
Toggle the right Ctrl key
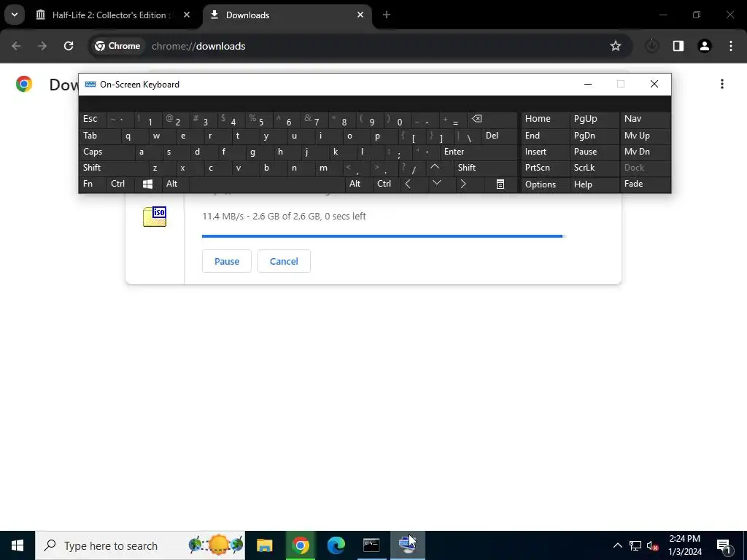point(387,184)
